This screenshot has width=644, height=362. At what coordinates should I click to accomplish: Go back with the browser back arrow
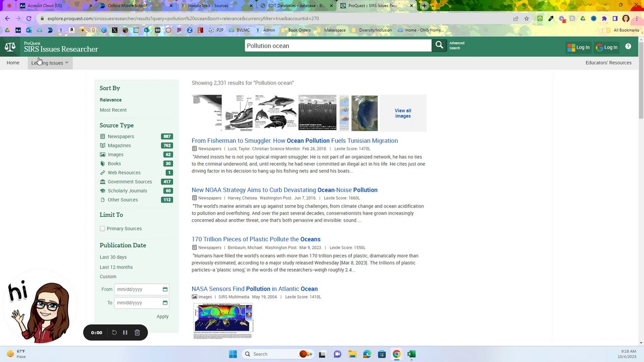point(7,19)
